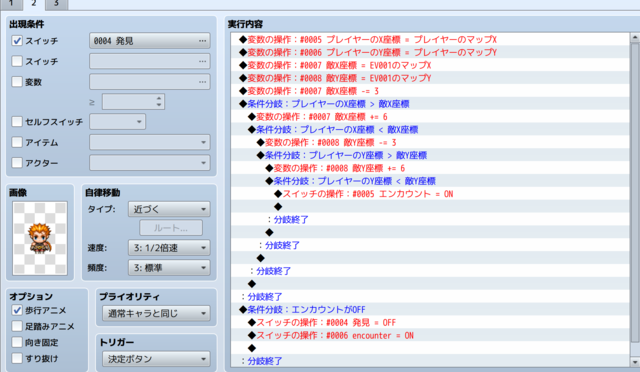
Task: Open the switch selector showing 0004 発見
Action: (150, 41)
